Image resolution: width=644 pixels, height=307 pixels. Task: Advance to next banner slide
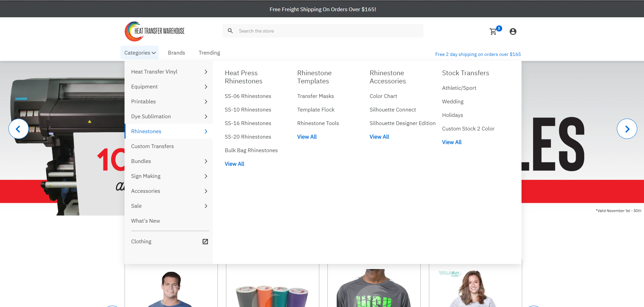pos(626,129)
